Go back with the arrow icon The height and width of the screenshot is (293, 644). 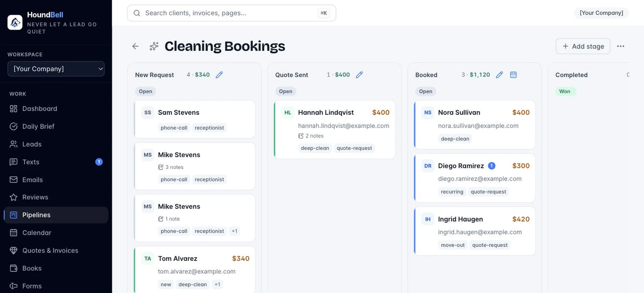pyautogui.click(x=136, y=46)
